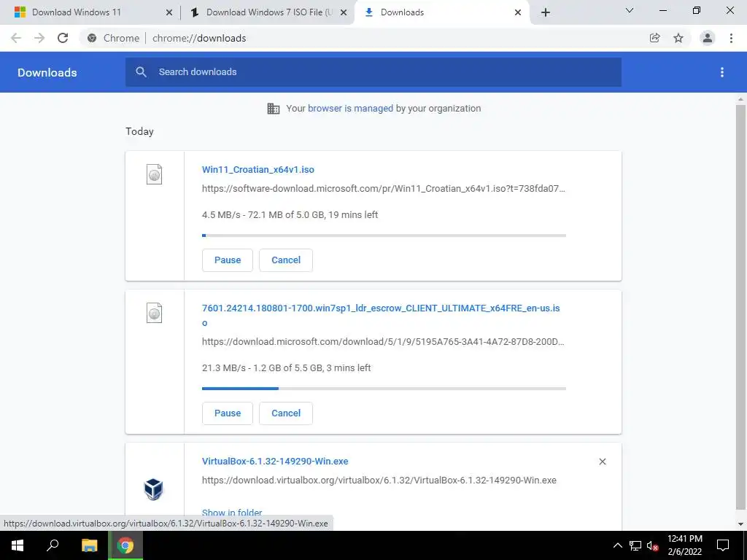747x560 pixels.
Task: Reload the downloads page
Action: (63, 38)
